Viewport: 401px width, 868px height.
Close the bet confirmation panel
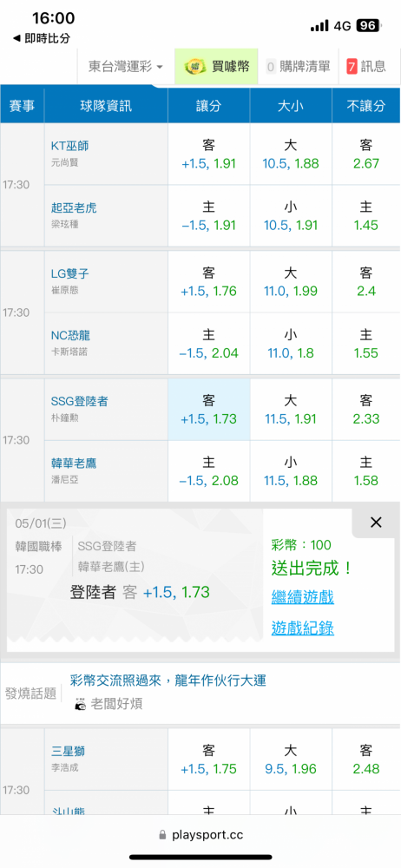coord(376,522)
